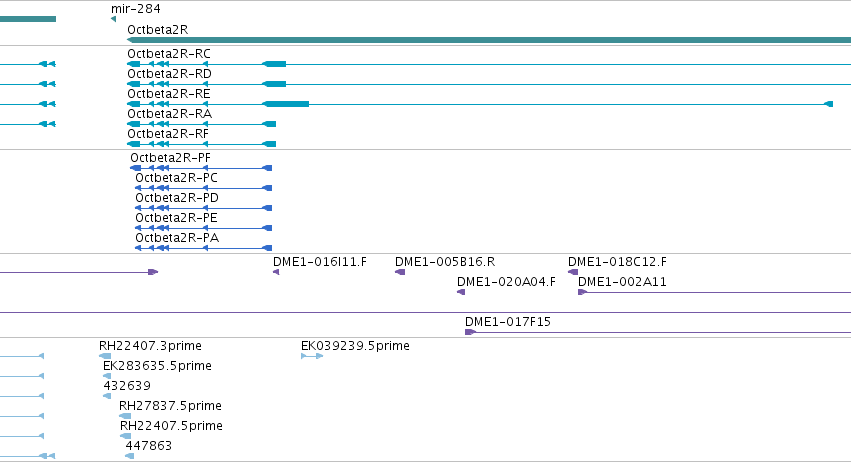
Task: Select the EK283635.5prime EST marker
Action: click(x=107, y=376)
